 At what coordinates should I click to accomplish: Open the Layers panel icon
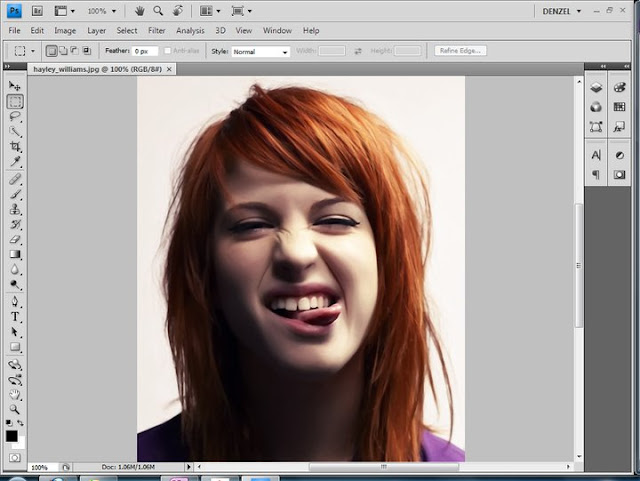click(x=596, y=87)
